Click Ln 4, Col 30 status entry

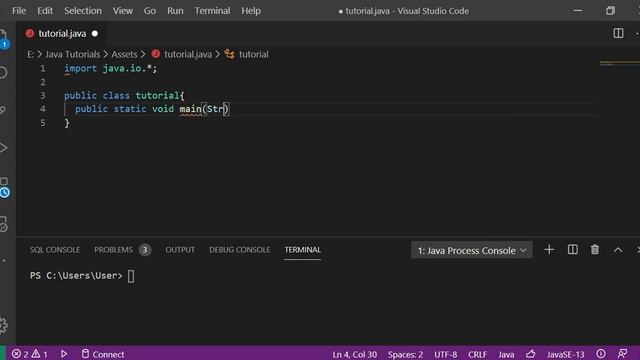[354, 354]
